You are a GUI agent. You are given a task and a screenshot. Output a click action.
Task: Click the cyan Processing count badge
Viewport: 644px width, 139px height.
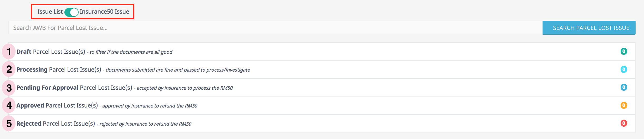click(x=623, y=69)
